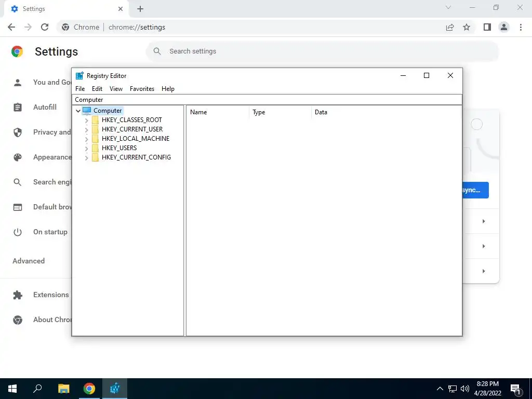Open the Chrome tab search chevron
532x399 pixels.
(448, 7)
